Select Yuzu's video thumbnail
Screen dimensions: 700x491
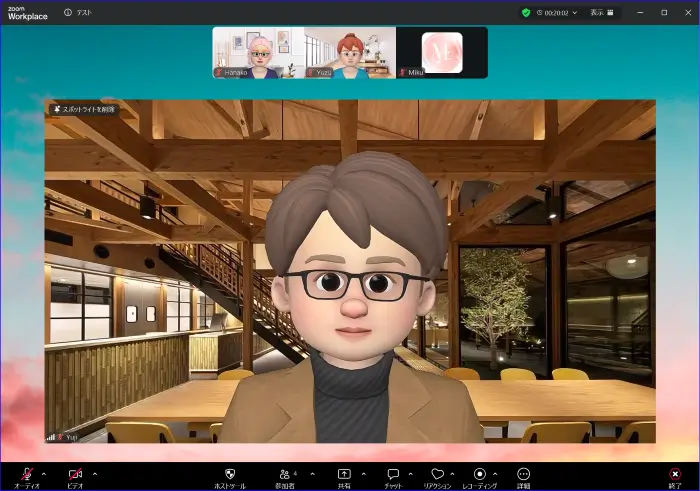pyautogui.click(x=350, y=53)
